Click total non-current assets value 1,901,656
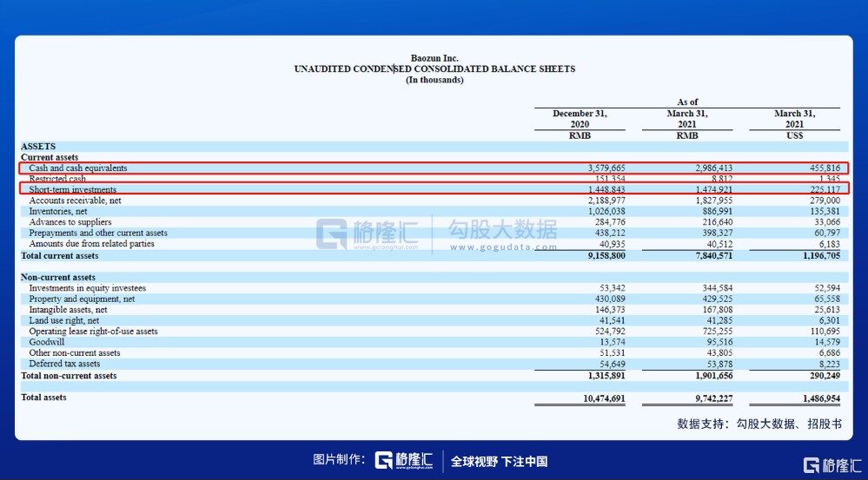 point(714,376)
